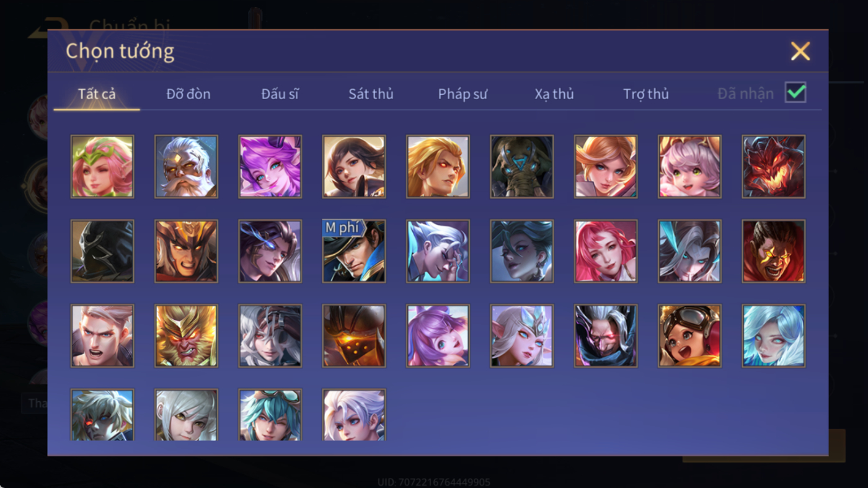Show the Xạ thủ heroes tab
Screen dimensions: 868x488
[554, 94]
